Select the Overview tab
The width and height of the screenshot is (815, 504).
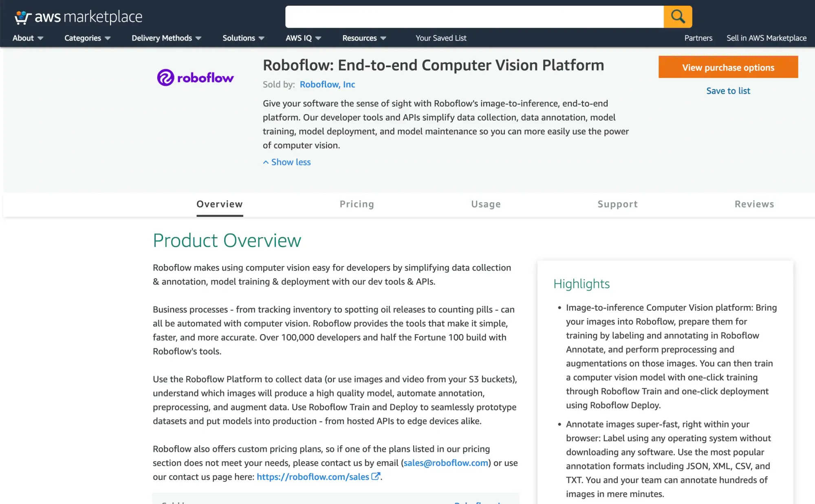(x=220, y=204)
